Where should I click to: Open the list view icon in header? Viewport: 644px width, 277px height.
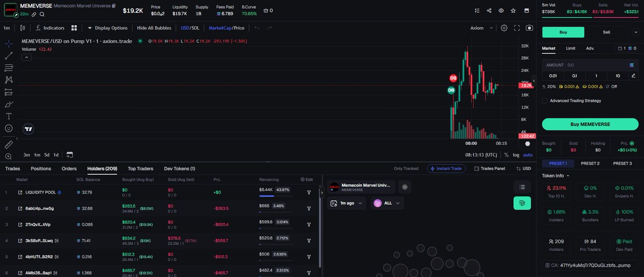tap(477, 10)
